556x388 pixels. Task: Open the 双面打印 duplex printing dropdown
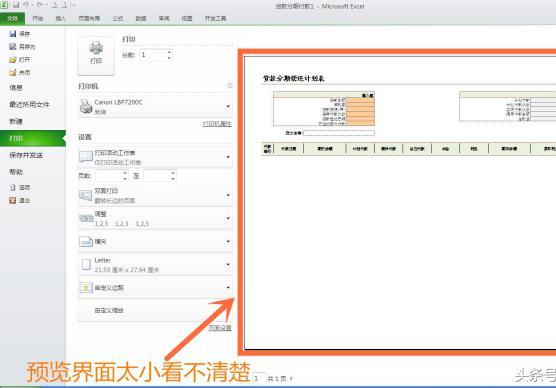click(x=155, y=195)
